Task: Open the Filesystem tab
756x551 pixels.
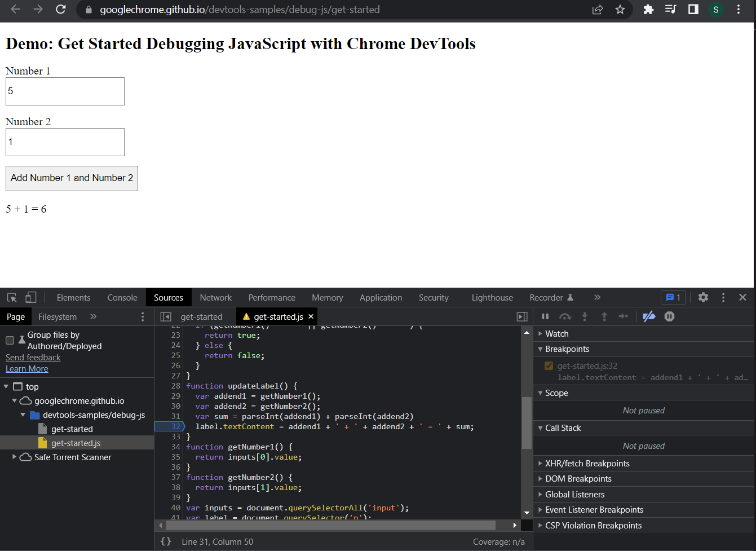Action: click(x=57, y=316)
